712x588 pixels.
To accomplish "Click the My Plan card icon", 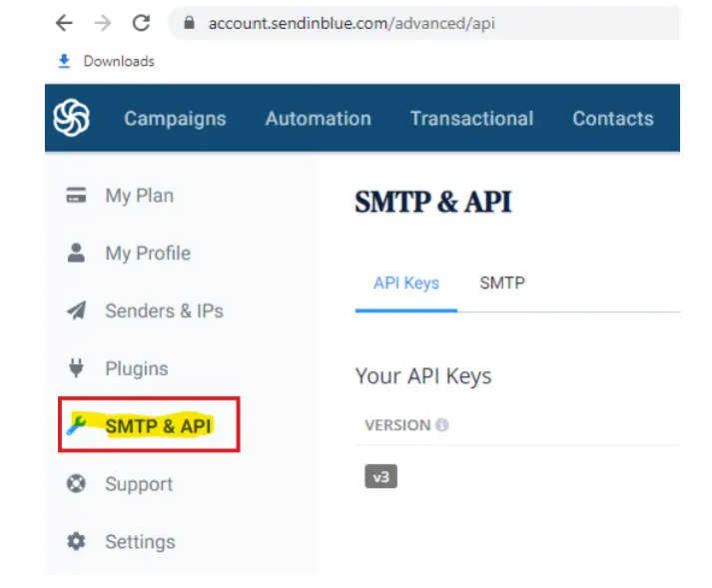I will coord(76,196).
